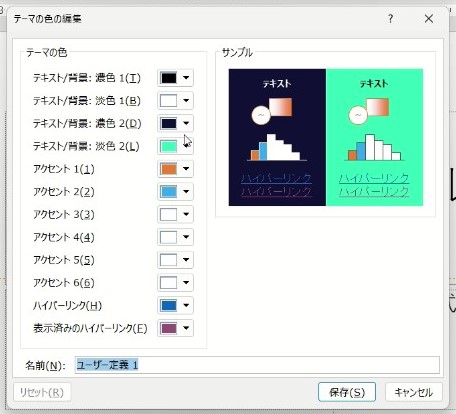Expand the アクセント 3 dropdown arrow
456x414 pixels.
[x=186, y=214]
